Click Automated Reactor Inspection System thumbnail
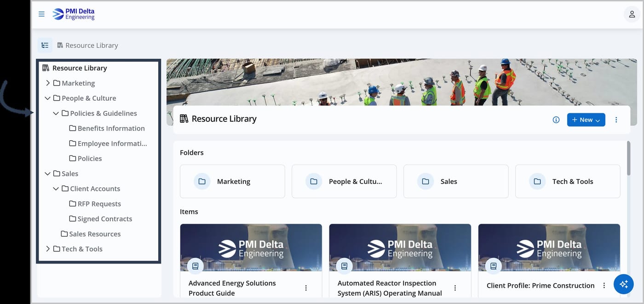Screen dimensions: 644x304 (x=400, y=248)
